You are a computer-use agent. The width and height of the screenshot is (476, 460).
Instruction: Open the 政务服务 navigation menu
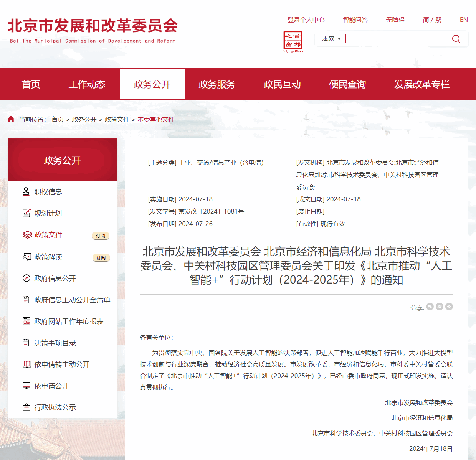pos(217,84)
